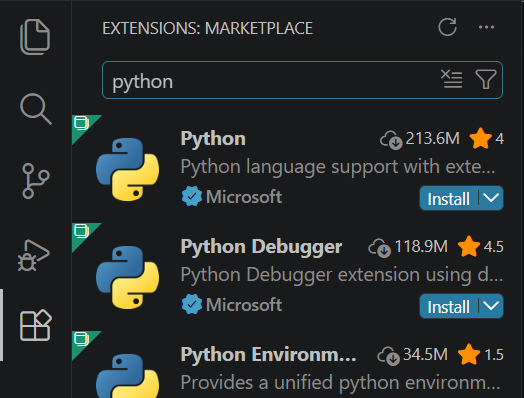Click the 34.5M download count
Screen dimensions: 524x398
(x=412, y=355)
